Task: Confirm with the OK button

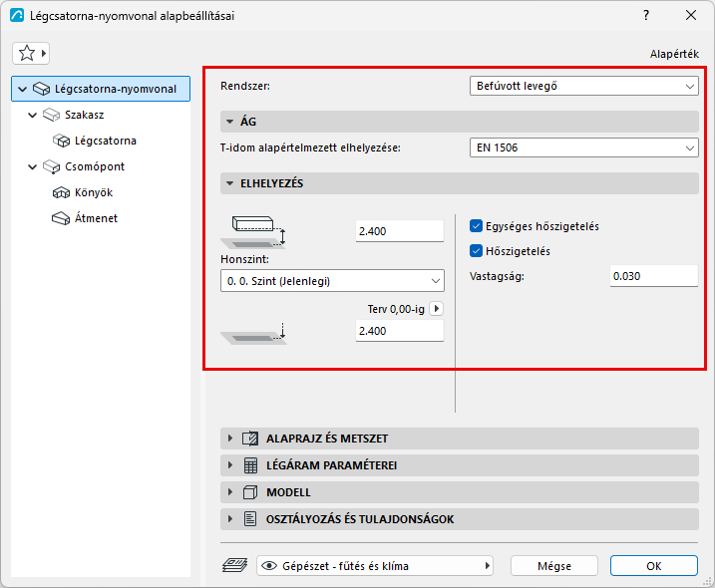Action: pos(654,566)
